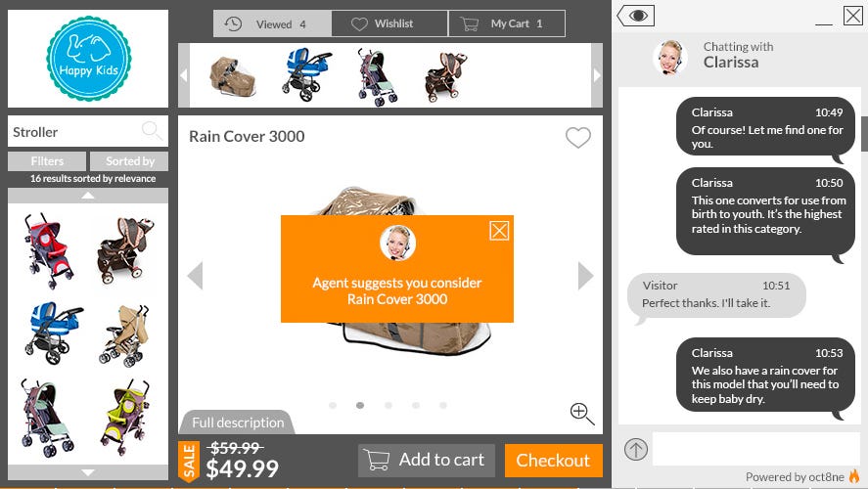Send chat message with the up-arrow icon
Screen dimensions: 868x489
coord(636,449)
